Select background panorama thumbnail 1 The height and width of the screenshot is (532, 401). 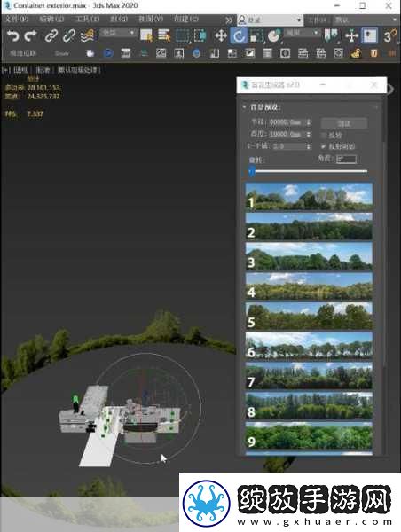coord(309,196)
